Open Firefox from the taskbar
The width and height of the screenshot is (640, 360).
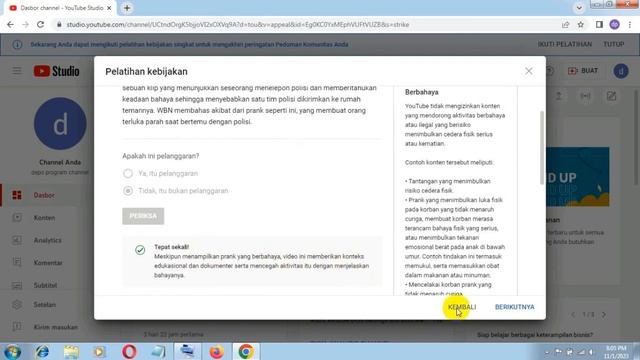[216, 351]
